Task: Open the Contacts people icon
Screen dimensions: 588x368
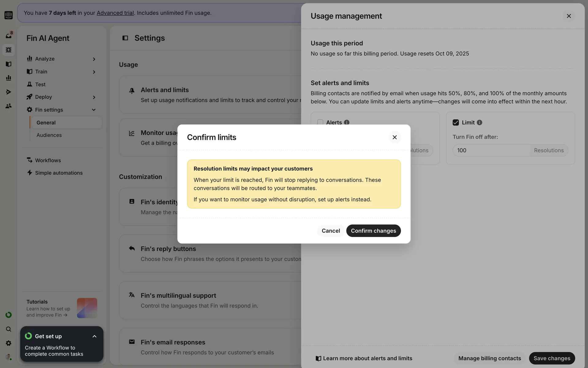Action: tap(8, 106)
